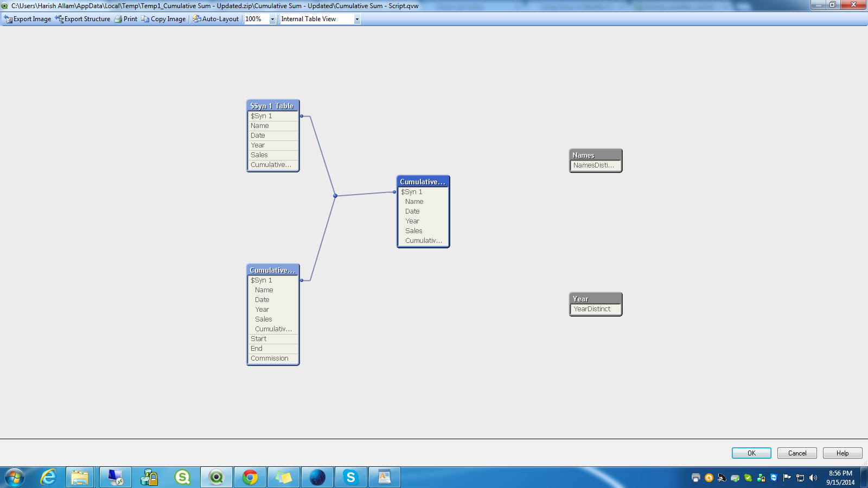
Task: Click Cumulative... field in $Syn 1 Table
Action: click(x=273, y=165)
